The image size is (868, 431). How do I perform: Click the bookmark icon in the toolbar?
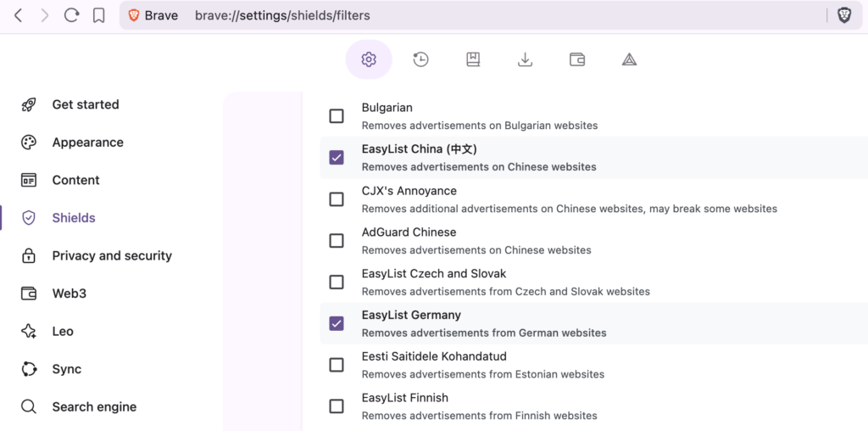click(x=99, y=15)
